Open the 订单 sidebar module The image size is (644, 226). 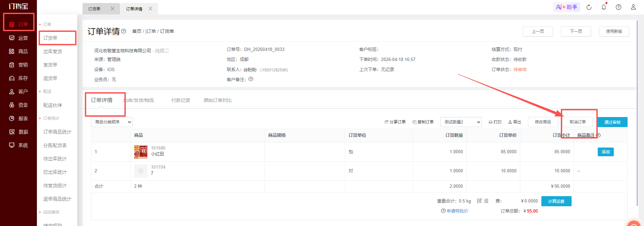(x=18, y=24)
